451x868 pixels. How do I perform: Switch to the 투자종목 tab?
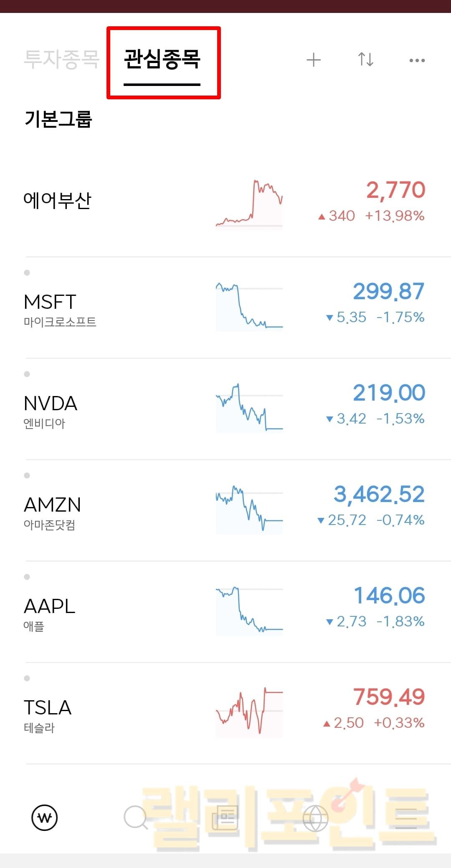coord(61,59)
